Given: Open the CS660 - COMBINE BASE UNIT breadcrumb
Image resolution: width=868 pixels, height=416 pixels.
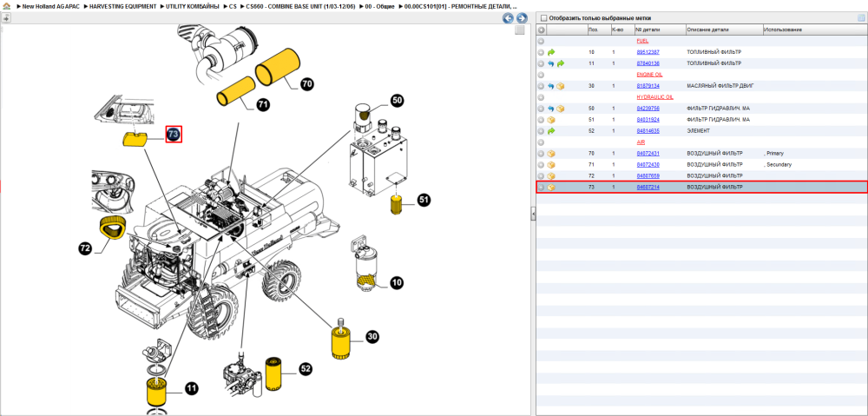Looking at the screenshot, I should [x=300, y=6].
